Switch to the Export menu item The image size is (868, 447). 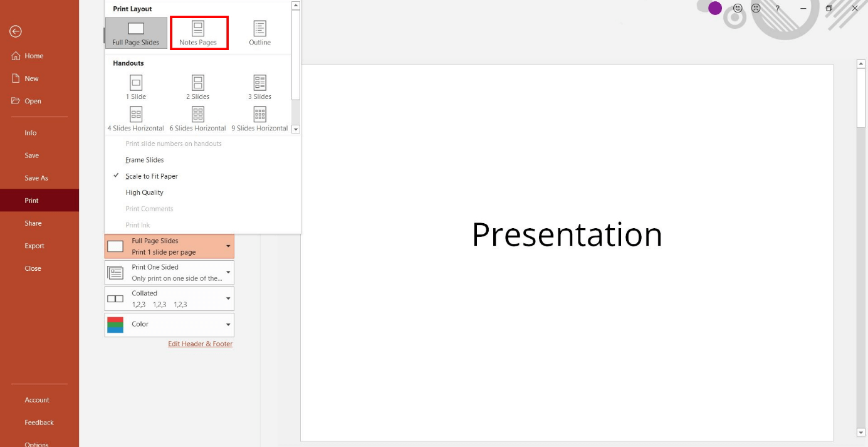pos(34,245)
